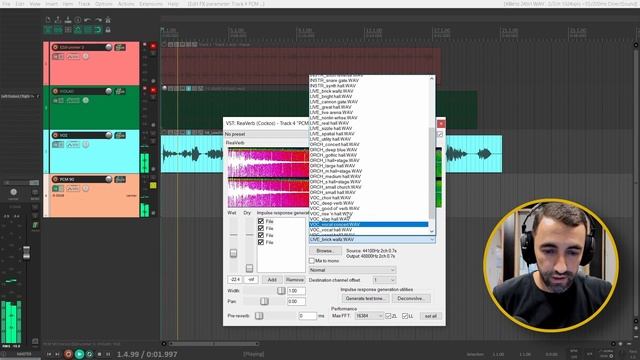This screenshot has height=360, width=640.
Task: Click volume knob on the PCM 90 track
Action: pos(109,180)
